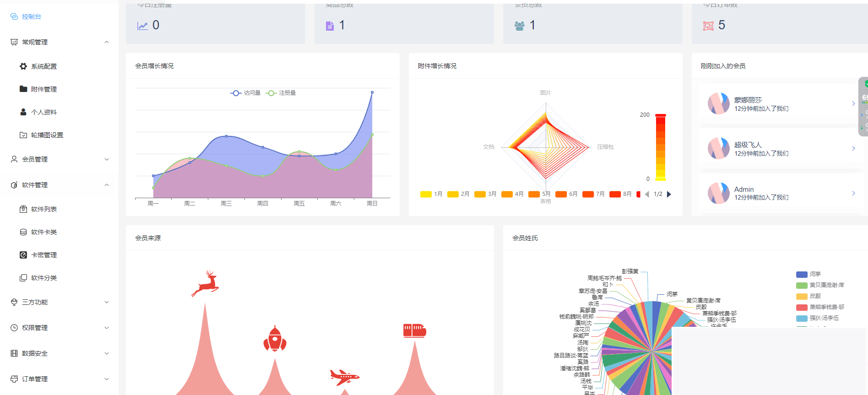Open the 控制台 dashboard menu item
Image resolution: width=868 pixels, height=395 pixels.
click(x=31, y=16)
